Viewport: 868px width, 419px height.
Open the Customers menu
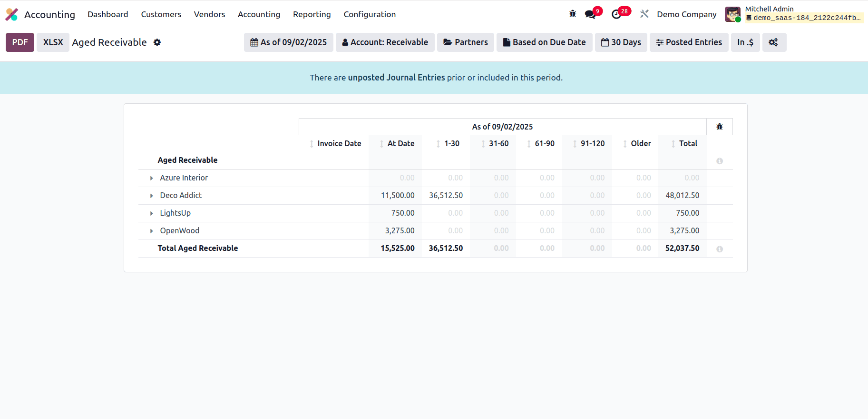[161, 14]
